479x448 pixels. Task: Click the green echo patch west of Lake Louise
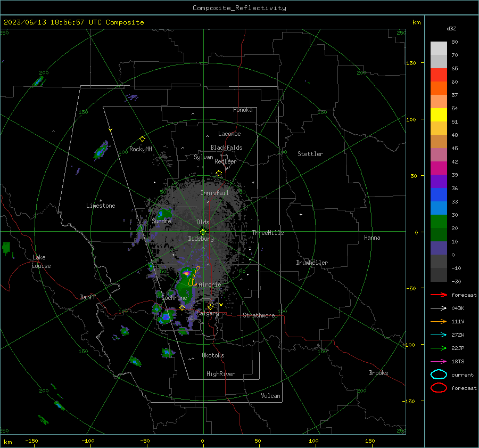[6, 248]
